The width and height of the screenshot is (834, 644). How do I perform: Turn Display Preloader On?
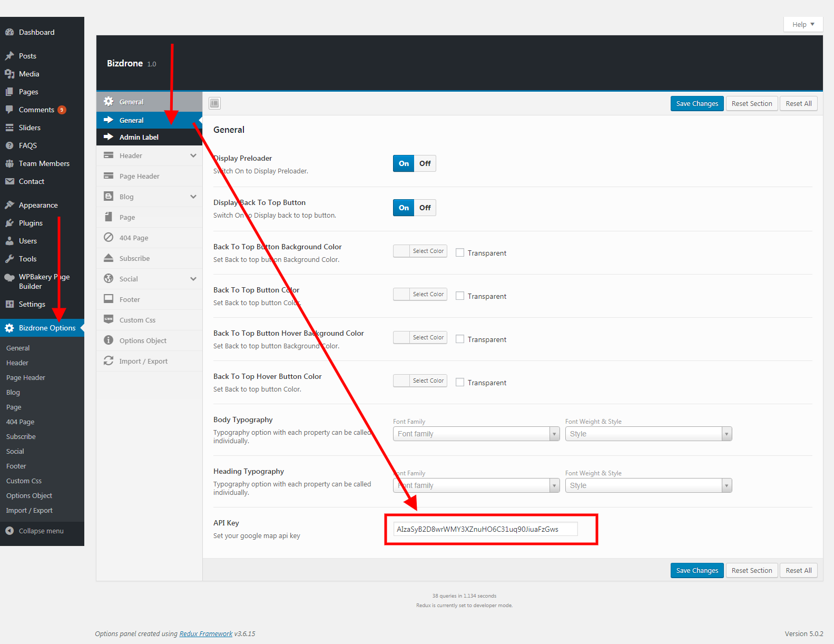[x=404, y=163]
